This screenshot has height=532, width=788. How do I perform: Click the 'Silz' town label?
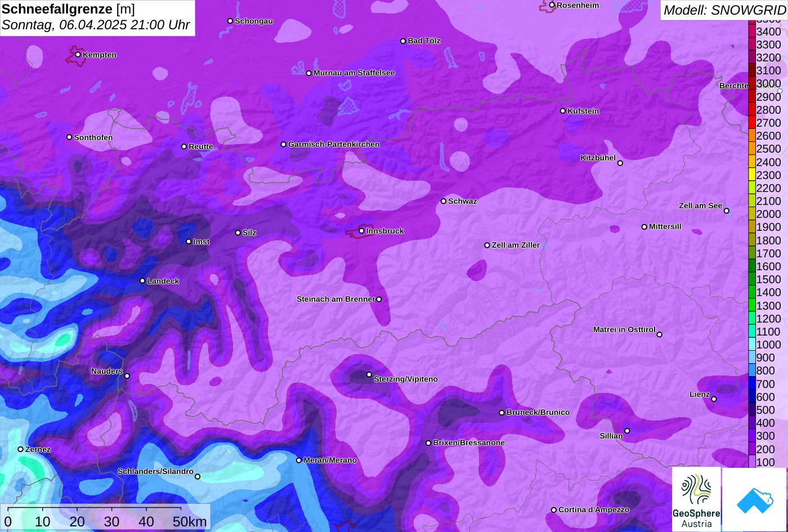click(249, 233)
